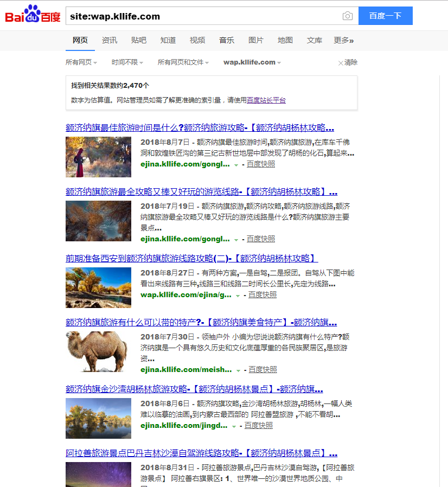The height and width of the screenshot is (487, 448).
Task: Open the 阿拉善旅游景点巴丹吉林沙漠 result title
Action: point(201,453)
